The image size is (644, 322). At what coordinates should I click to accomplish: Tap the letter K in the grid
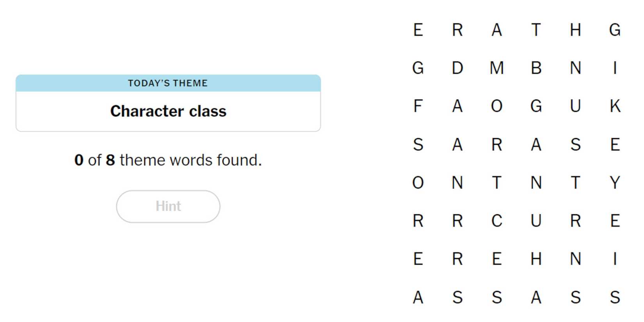tap(615, 106)
